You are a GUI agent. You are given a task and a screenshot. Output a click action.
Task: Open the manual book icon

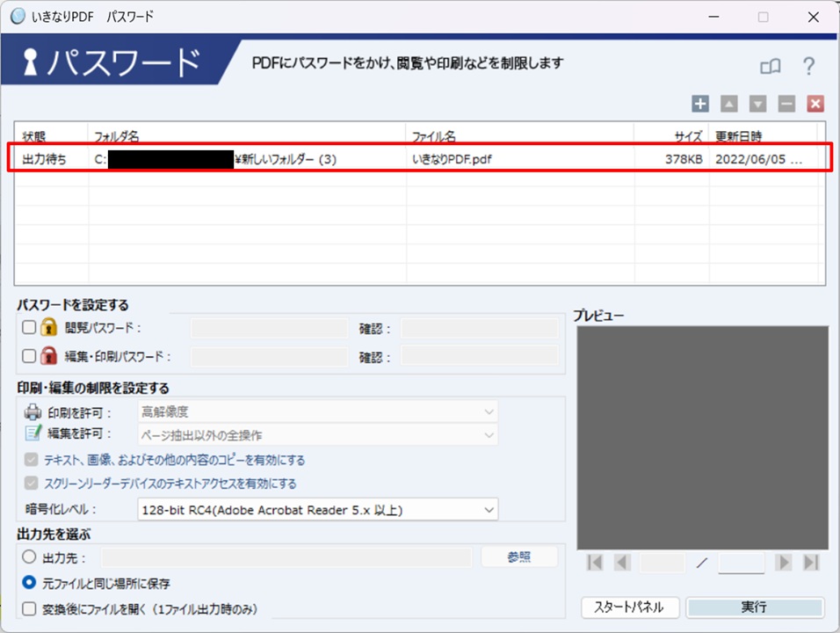pos(771,67)
